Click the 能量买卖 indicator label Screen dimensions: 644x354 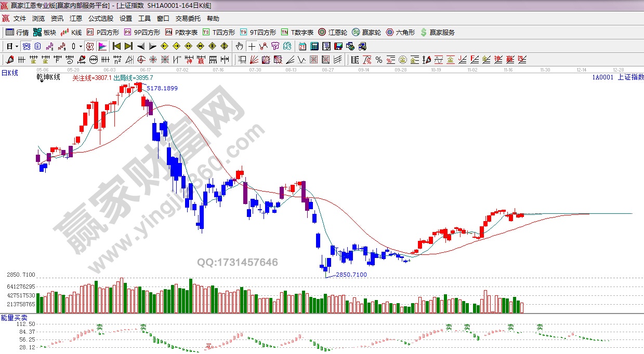pyautogui.click(x=14, y=317)
